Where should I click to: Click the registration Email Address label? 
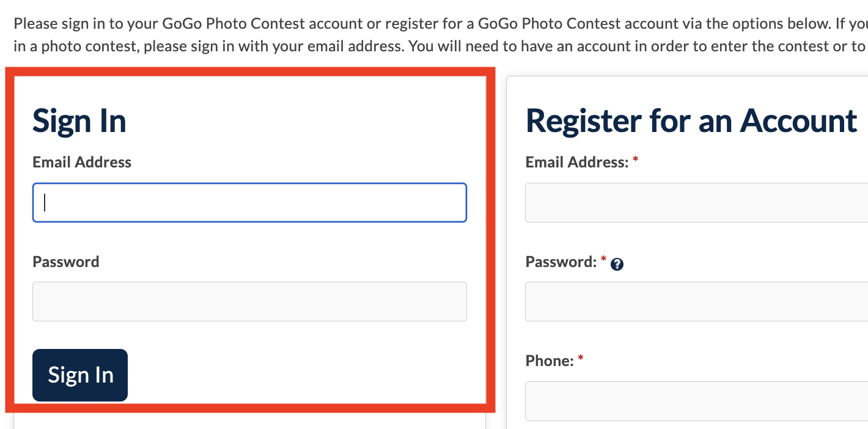[x=576, y=162]
